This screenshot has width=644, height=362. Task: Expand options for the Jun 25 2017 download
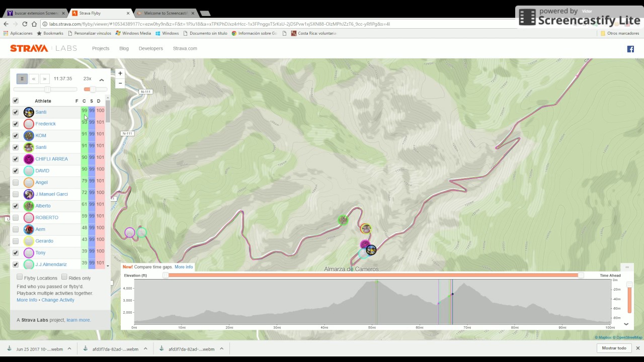click(69, 348)
